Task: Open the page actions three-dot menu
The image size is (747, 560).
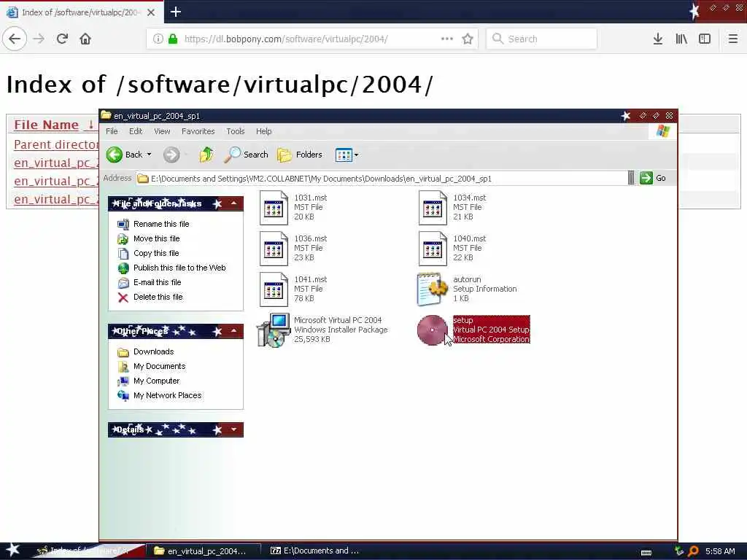Action: click(x=447, y=39)
